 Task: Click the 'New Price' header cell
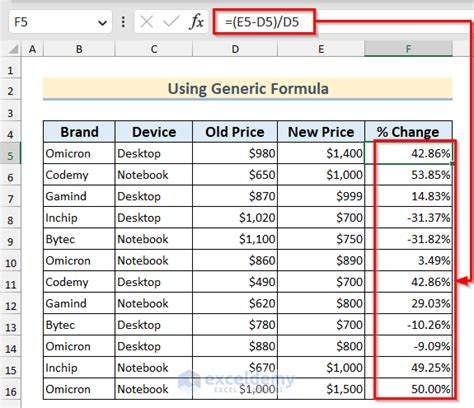(321, 132)
